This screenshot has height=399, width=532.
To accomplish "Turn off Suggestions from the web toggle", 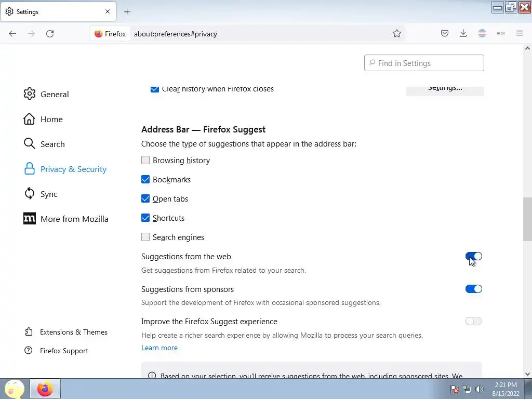I will (x=474, y=256).
